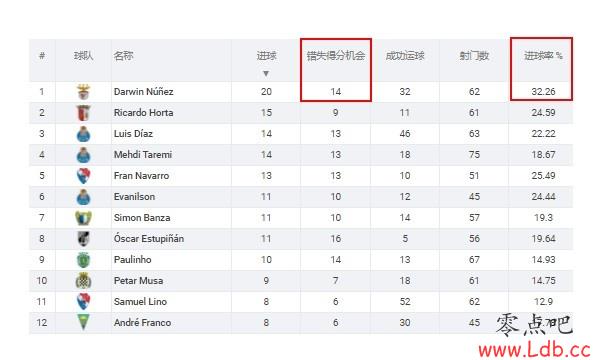The height and width of the screenshot is (360, 600).
Task: Sort by 成功运球 column header
Action: click(405, 56)
